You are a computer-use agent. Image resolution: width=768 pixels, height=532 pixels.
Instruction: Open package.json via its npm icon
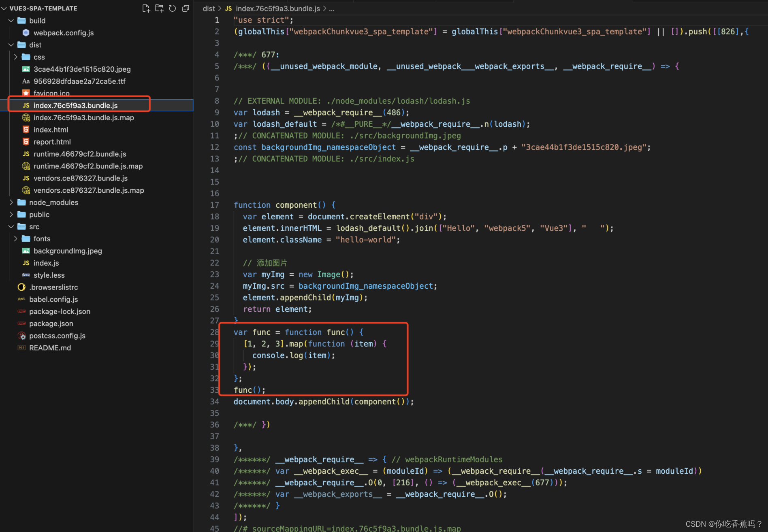click(21, 324)
